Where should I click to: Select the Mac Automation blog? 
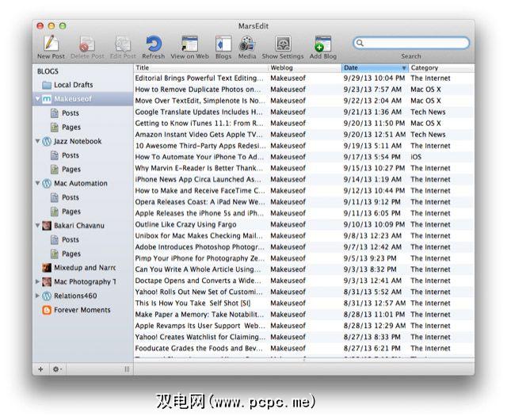(x=81, y=183)
